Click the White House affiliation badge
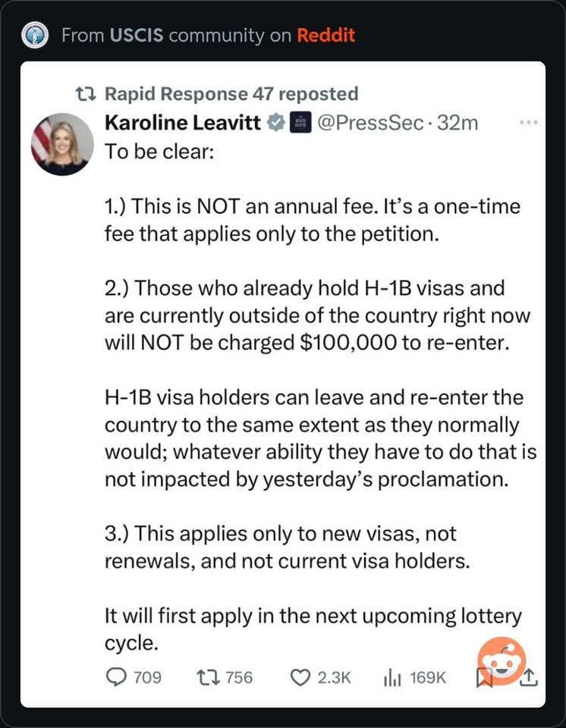Screen dimensions: 566x728 point(300,123)
